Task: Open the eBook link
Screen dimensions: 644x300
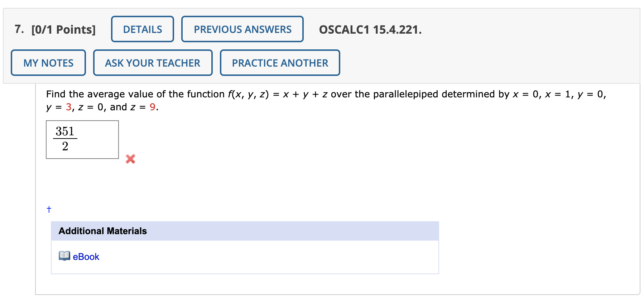Action: coord(86,257)
